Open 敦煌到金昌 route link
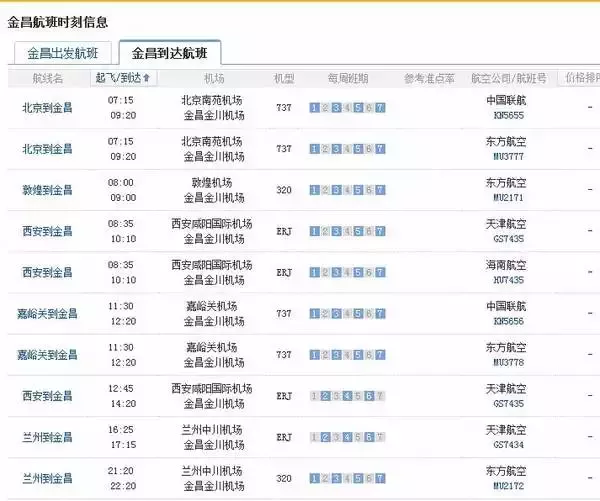Image resolution: width=600 pixels, height=501 pixels. point(47,190)
